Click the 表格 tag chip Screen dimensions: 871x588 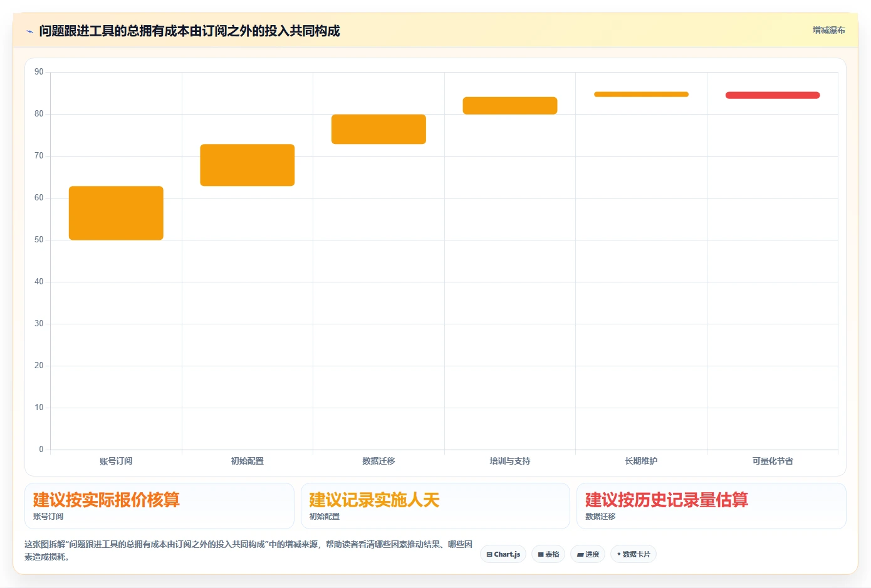(548, 554)
